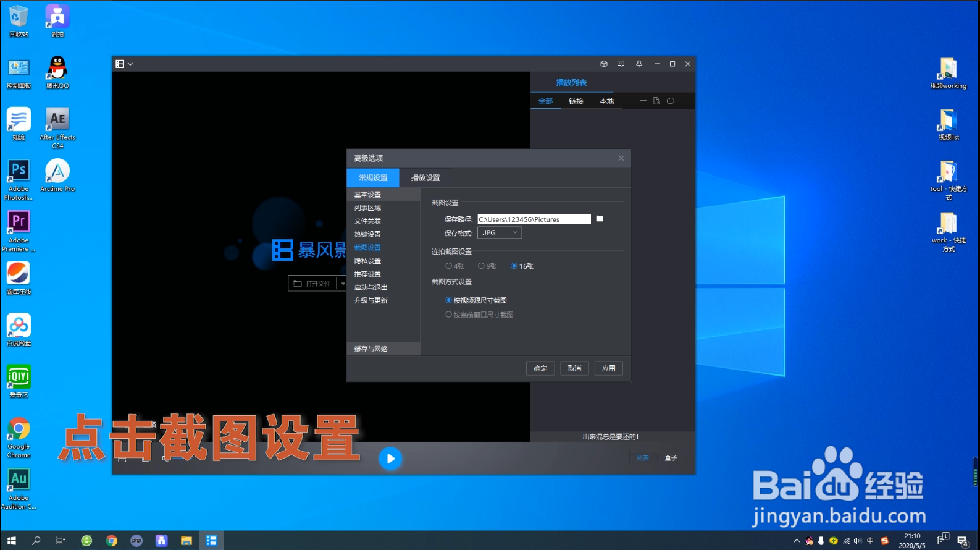Pin the player window on top
Viewport: 980px width, 550px height.
click(639, 64)
